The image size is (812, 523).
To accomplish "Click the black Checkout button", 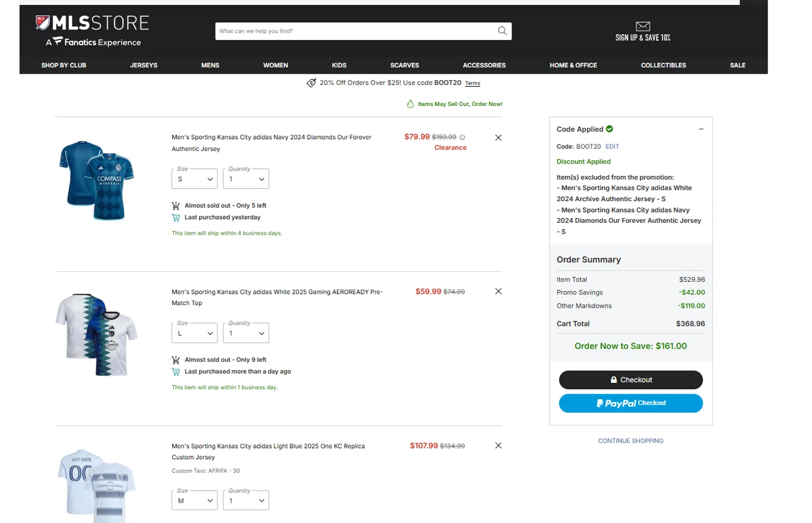I will [x=631, y=380].
